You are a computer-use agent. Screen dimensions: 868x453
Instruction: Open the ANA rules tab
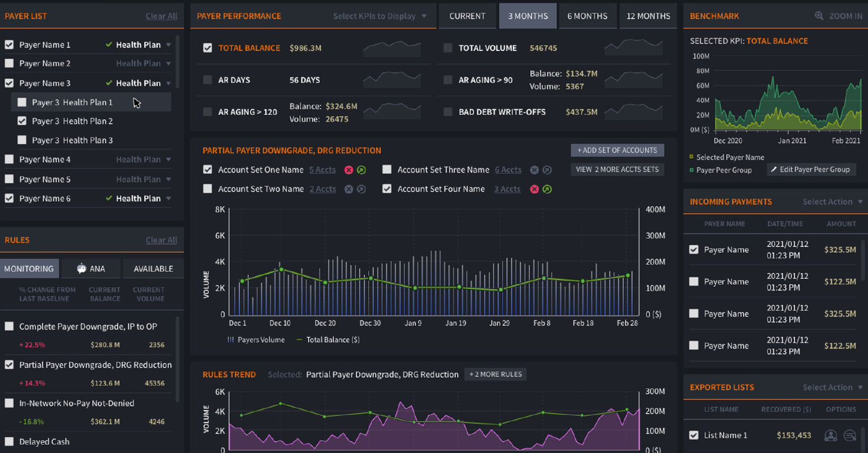[91, 269]
